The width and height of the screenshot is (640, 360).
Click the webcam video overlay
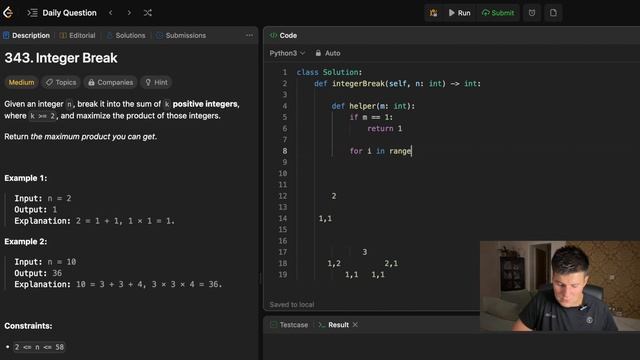pyautogui.click(x=560, y=286)
